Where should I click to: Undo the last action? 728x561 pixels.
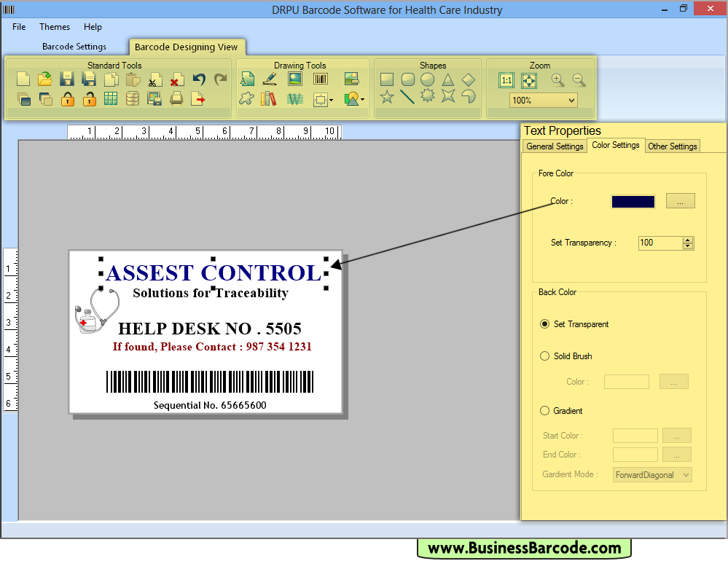coord(199,79)
